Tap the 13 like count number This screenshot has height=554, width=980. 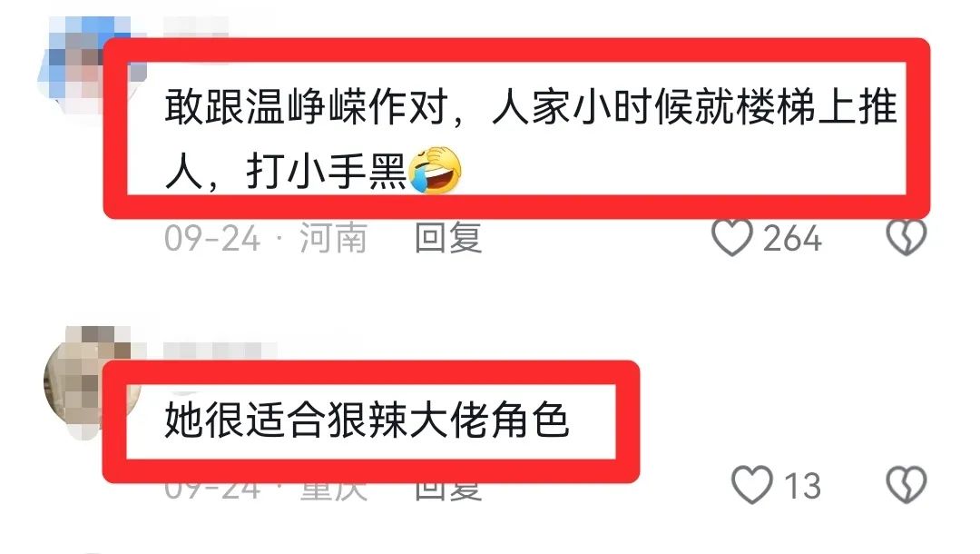[x=802, y=486]
